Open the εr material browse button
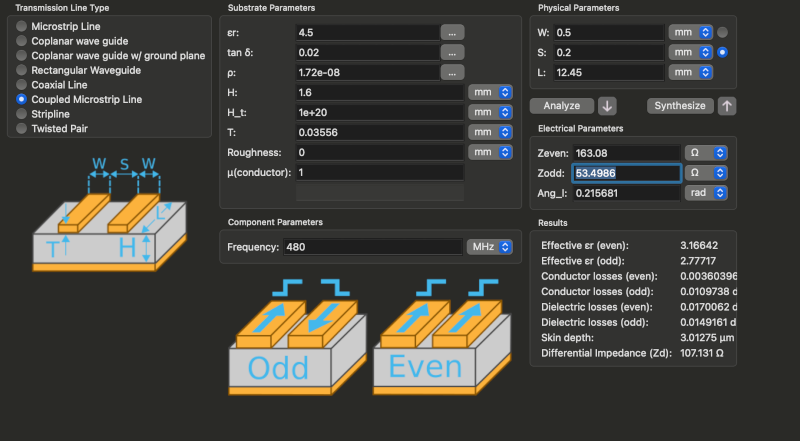 click(452, 32)
